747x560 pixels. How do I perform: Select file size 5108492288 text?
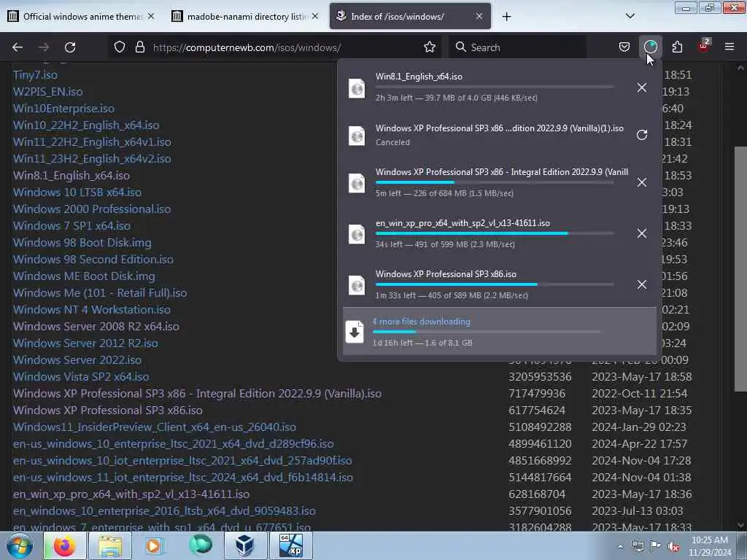tap(540, 427)
